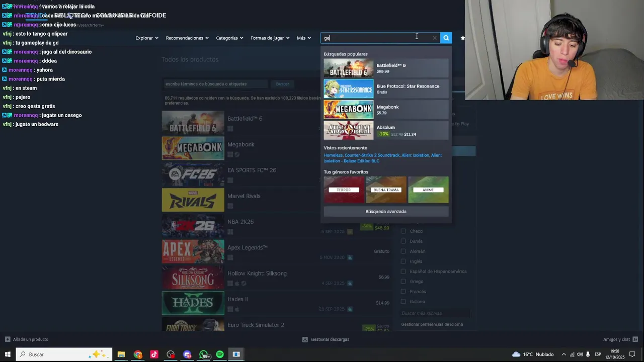The image size is (644, 362).
Task: Open Hades II in the results list
Action: (x=276, y=303)
